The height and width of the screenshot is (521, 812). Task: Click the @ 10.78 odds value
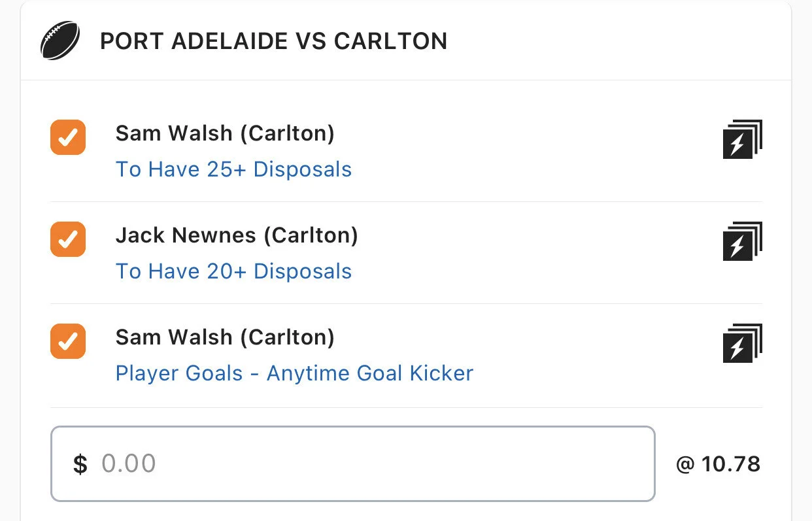(718, 464)
